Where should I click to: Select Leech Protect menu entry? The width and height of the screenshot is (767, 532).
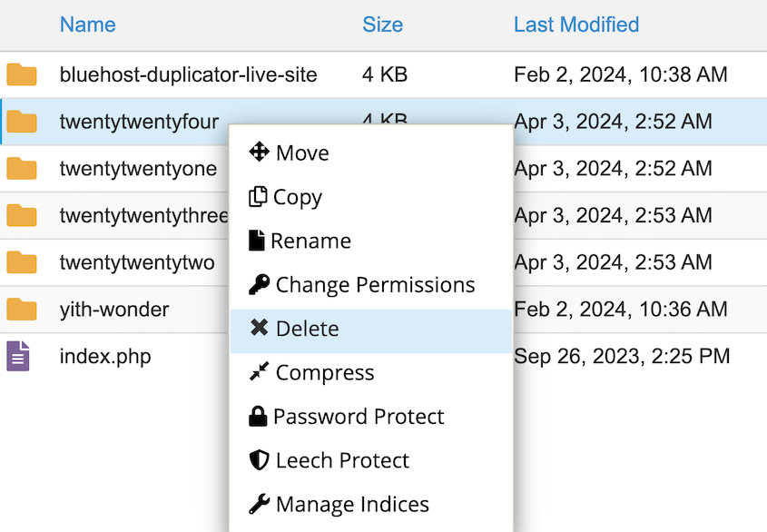pos(372,460)
